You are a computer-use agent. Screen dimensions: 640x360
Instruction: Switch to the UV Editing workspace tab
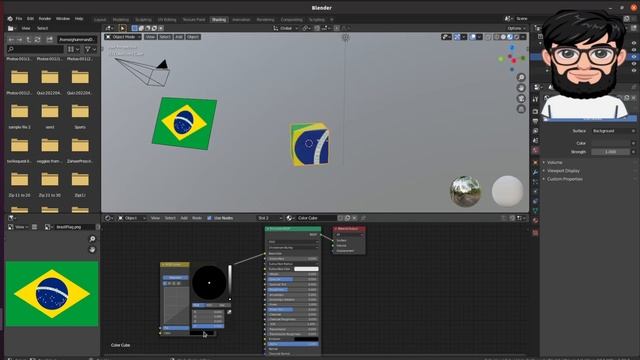(x=167, y=20)
